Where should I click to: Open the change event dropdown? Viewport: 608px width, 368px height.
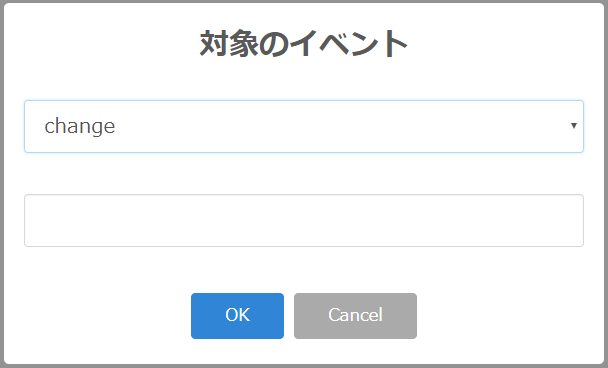click(304, 126)
